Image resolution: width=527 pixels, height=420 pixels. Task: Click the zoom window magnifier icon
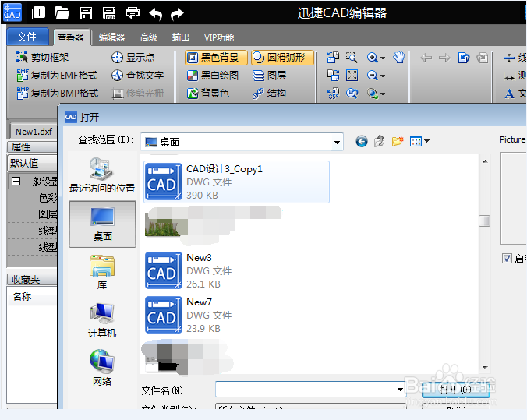tap(352, 58)
